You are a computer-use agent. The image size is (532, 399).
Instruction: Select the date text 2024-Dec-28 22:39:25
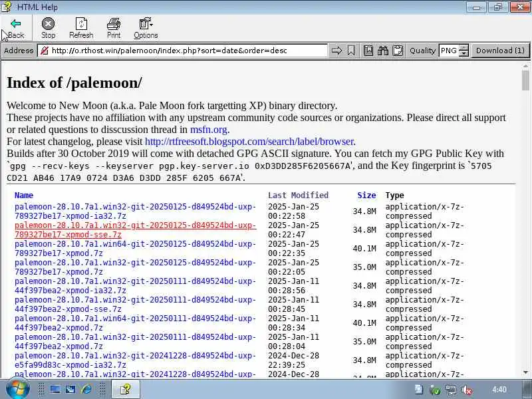pos(293,360)
